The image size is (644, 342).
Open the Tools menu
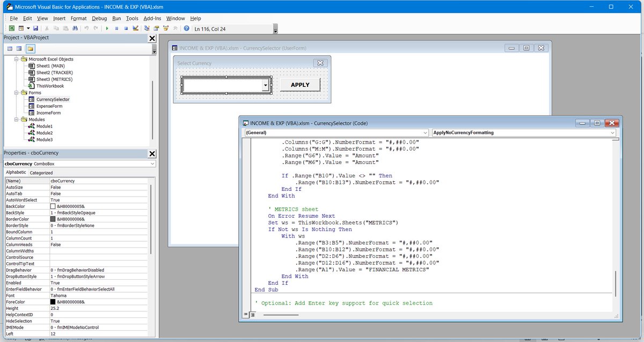132,18
